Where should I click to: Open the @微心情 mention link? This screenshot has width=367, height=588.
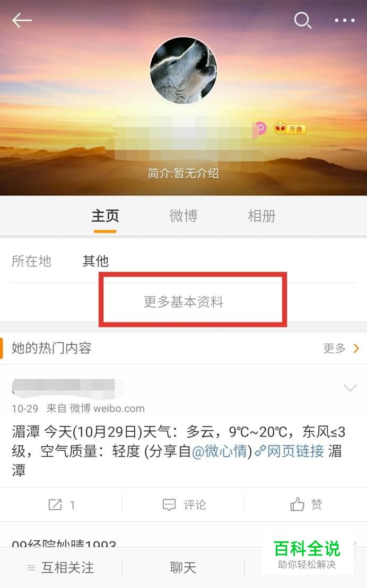click(x=222, y=451)
